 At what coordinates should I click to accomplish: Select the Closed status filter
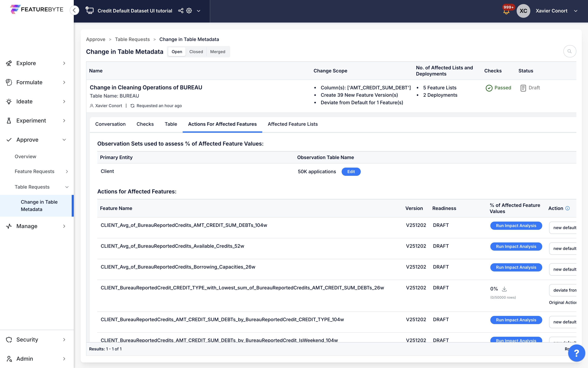tap(196, 52)
